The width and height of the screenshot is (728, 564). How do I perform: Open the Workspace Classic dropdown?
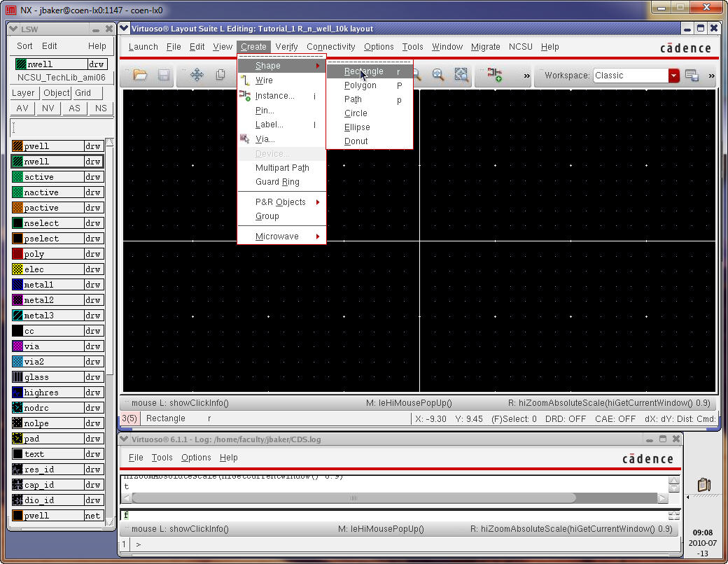coord(673,76)
